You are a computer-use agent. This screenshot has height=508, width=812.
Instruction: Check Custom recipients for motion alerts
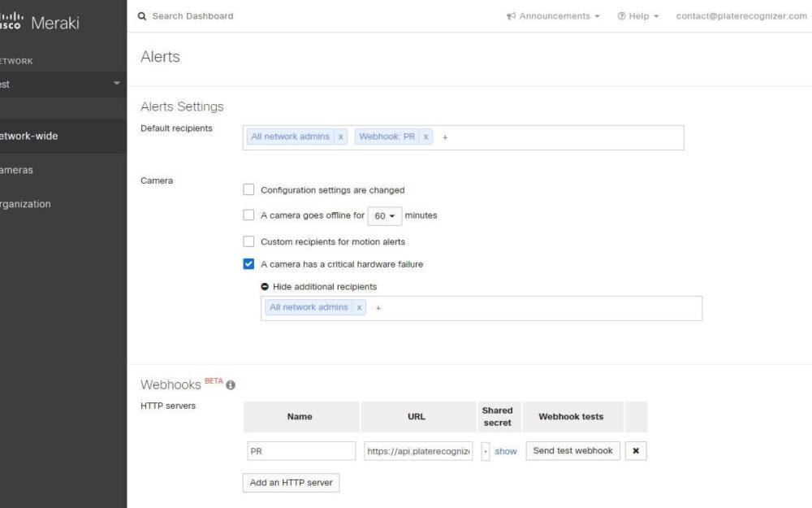[248, 241]
